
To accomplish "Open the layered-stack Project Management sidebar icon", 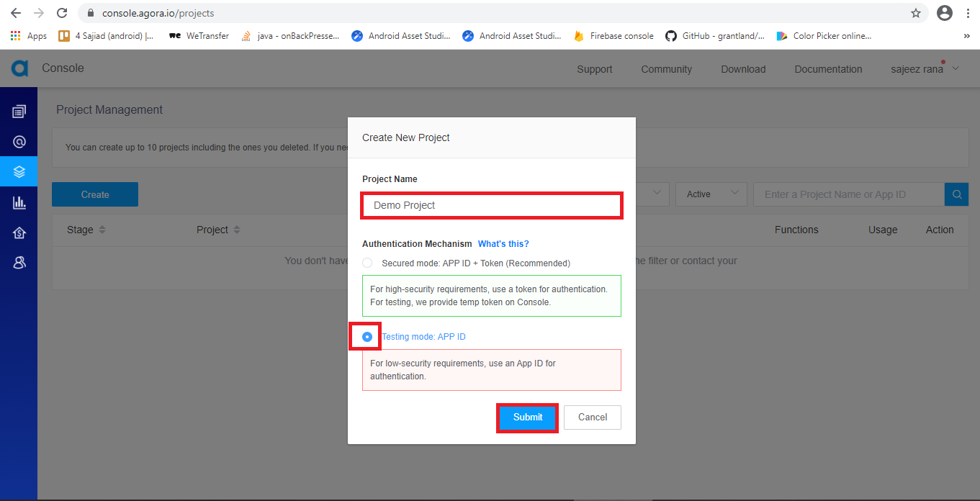I will [x=19, y=172].
